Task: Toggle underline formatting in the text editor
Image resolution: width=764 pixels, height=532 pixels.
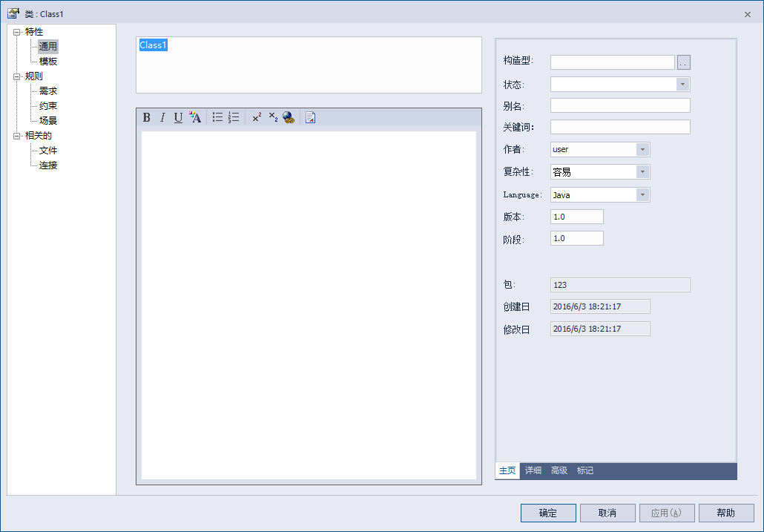Action: tap(177, 116)
